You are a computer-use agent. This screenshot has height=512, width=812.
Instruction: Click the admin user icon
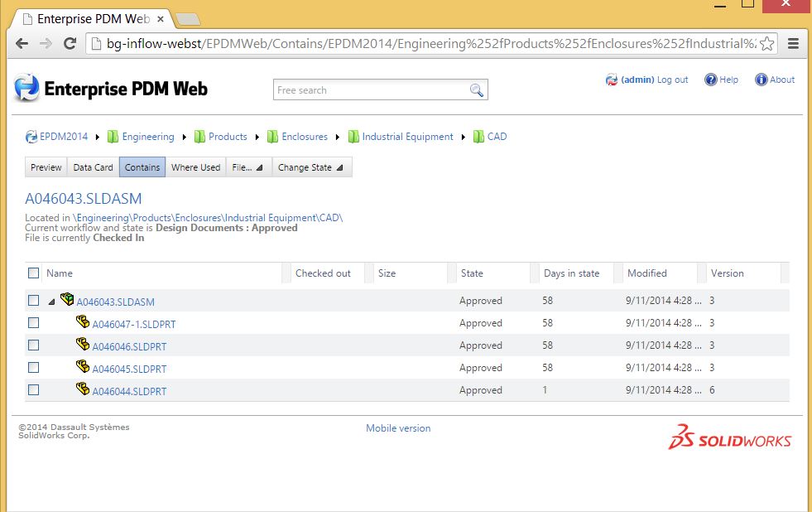[612, 80]
